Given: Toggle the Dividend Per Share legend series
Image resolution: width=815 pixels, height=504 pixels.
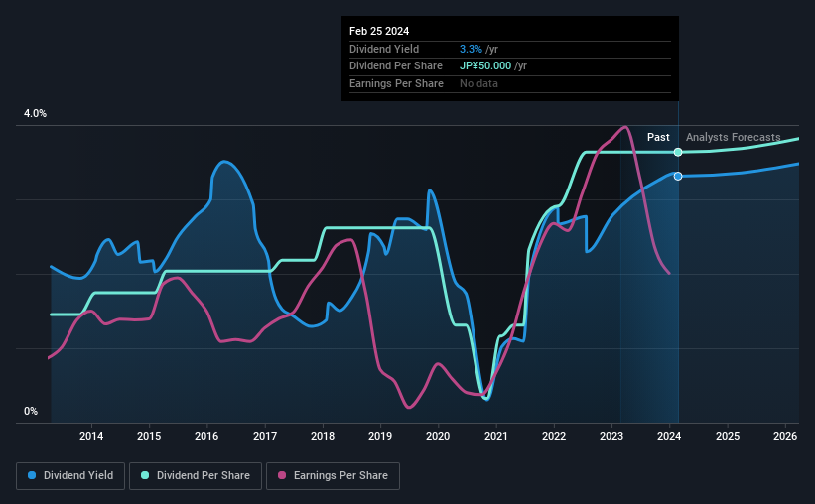Looking at the screenshot, I should (196, 476).
